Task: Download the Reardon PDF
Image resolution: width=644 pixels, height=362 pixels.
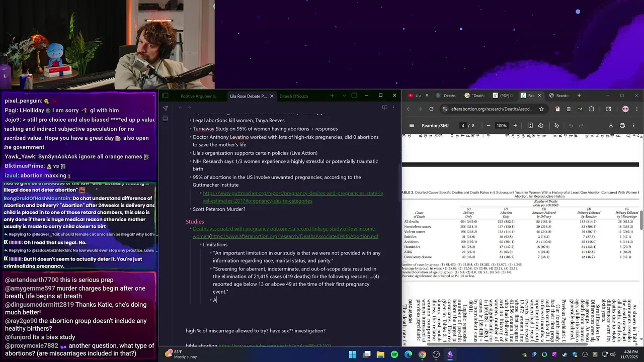Action: [x=611, y=126]
